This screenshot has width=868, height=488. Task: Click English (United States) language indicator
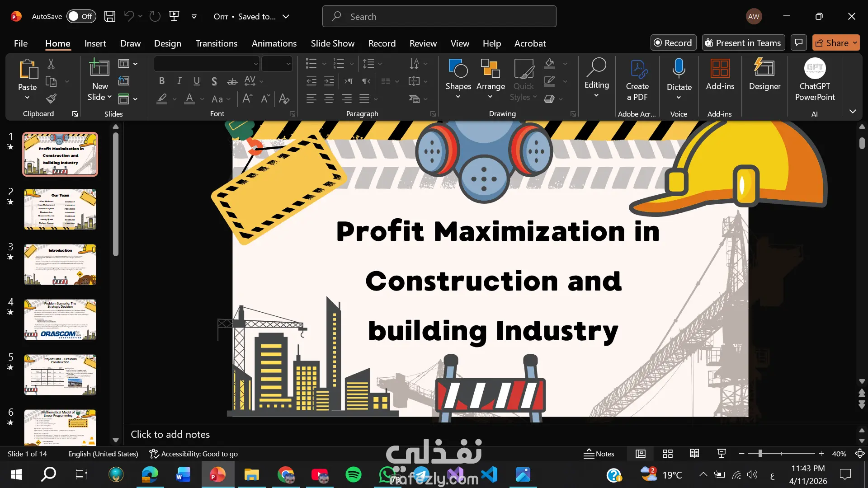(x=103, y=454)
